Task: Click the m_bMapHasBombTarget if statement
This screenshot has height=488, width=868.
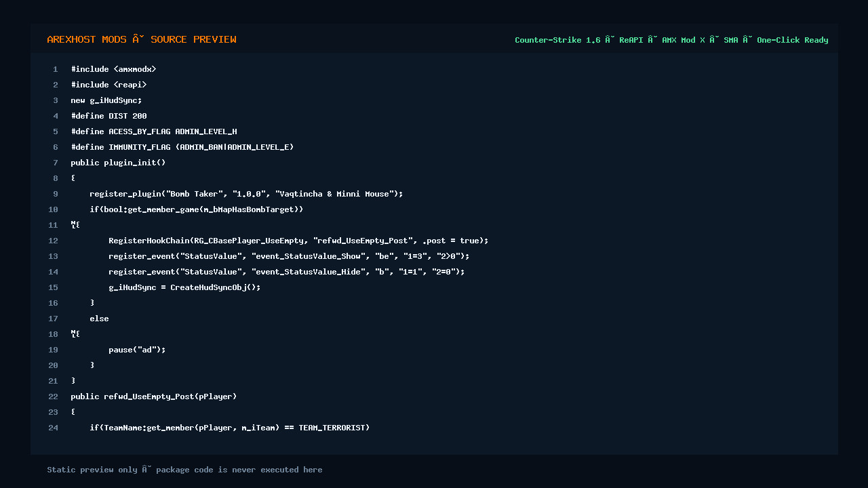Action: [197, 209]
